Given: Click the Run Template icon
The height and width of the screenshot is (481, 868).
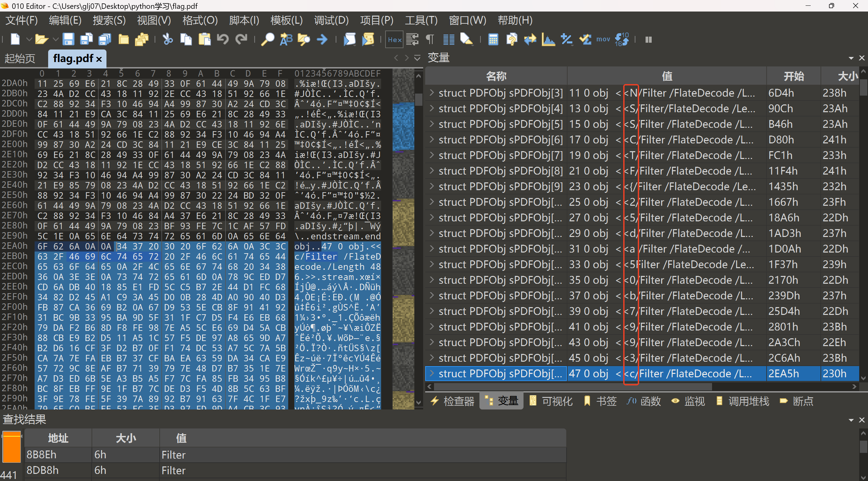Looking at the screenshot, I should 368,40.
